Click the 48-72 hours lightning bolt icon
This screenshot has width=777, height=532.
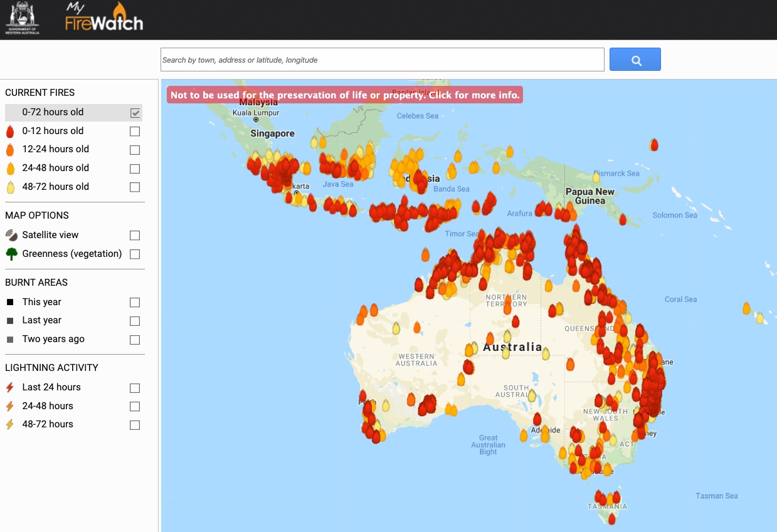[x=9, y=424]
